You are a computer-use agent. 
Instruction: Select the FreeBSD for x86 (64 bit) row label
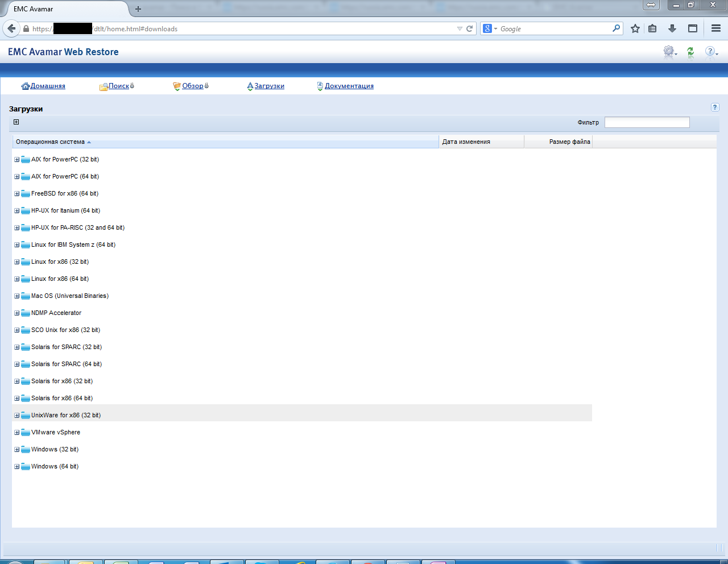point(65,194)
